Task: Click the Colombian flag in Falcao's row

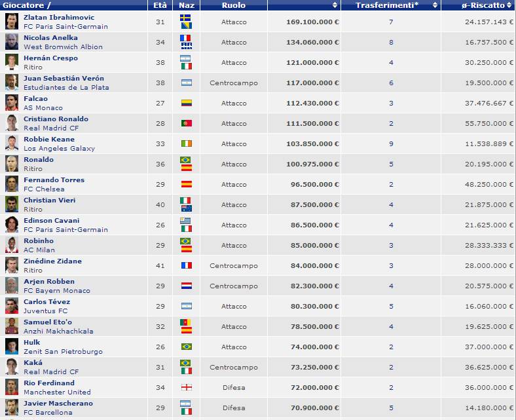Action: click(x=186, y=103)
